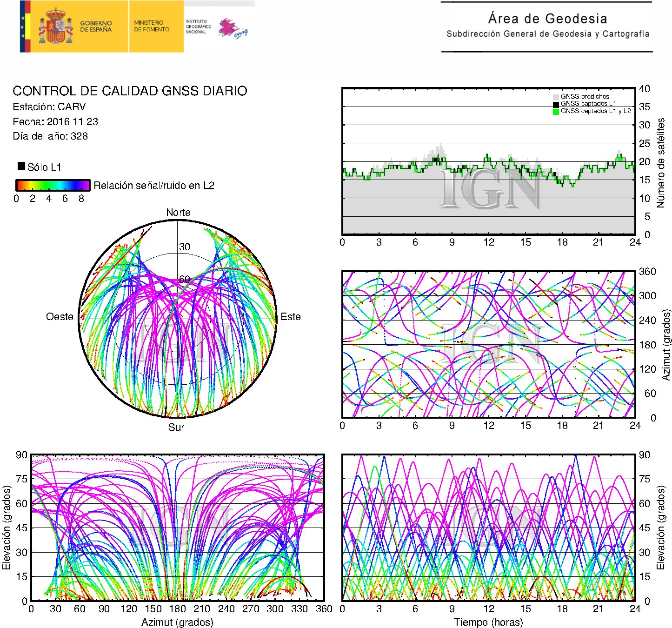This screenshot has width=672, height=628.
Task: Click the '180' tick on azimuth-time plot axis
Action: click(647, 345)
